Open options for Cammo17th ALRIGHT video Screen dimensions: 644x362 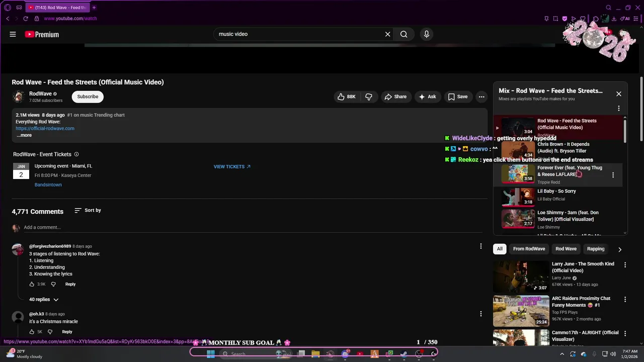(x=625, y=333)
